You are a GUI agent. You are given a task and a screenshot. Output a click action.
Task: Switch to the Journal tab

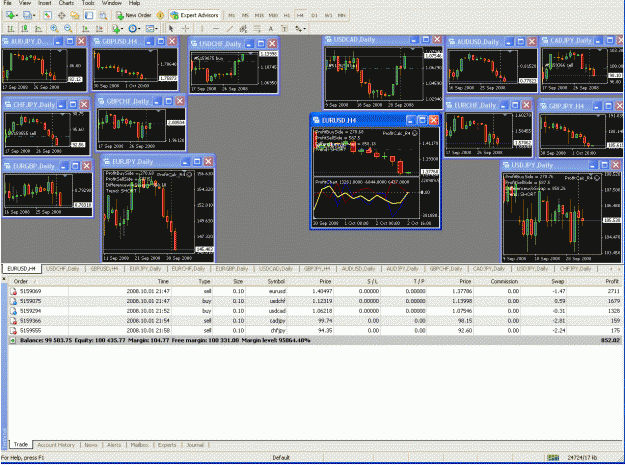[x=195, y=445]
